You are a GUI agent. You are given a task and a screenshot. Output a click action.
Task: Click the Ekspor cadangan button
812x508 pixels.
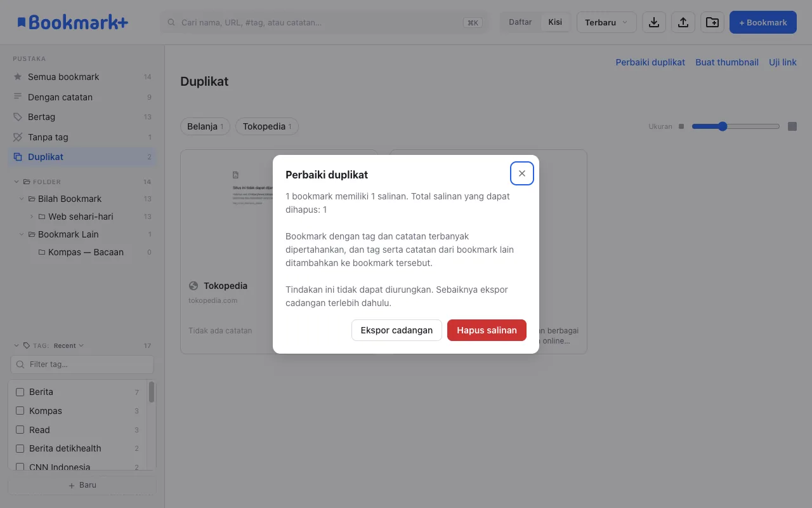tap(396, 330)
